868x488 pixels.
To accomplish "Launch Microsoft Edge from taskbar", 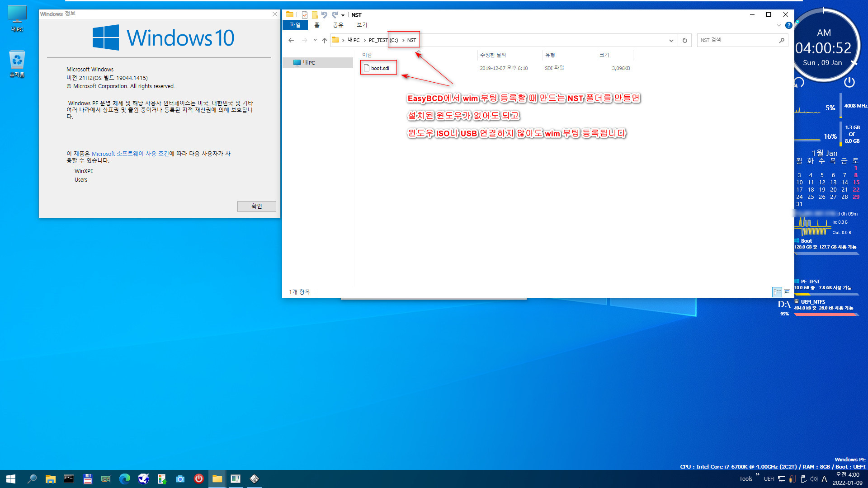I will click(x=125, y=479).
